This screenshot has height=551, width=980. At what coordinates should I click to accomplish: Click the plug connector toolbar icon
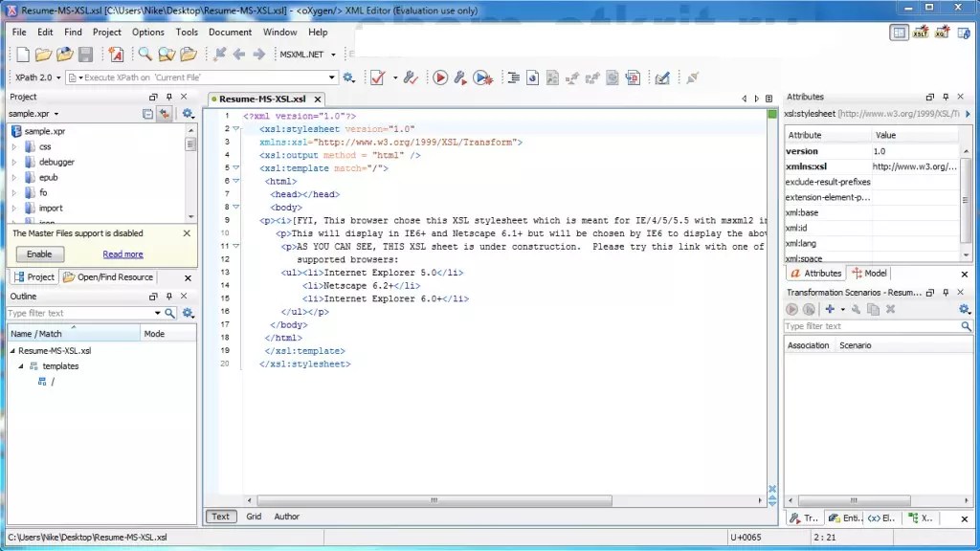(x=692, y=77)
